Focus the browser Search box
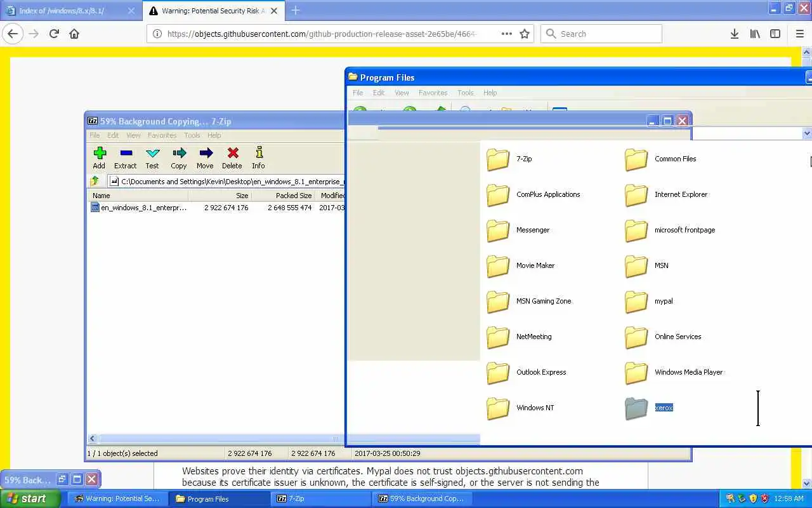Image resolution: width=812 pixels, height=508 pixels. point(601,34)
